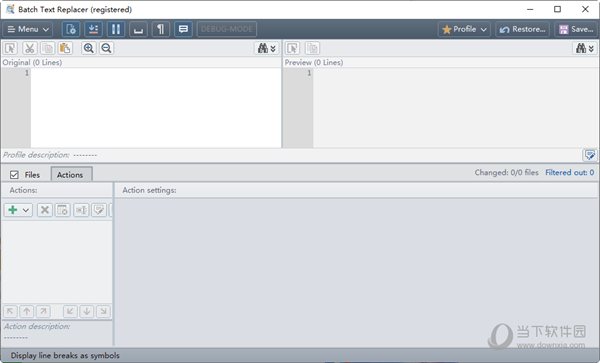Maximize the Batch Text Replacer window
600x363 pixels.
tap(558, 9)
